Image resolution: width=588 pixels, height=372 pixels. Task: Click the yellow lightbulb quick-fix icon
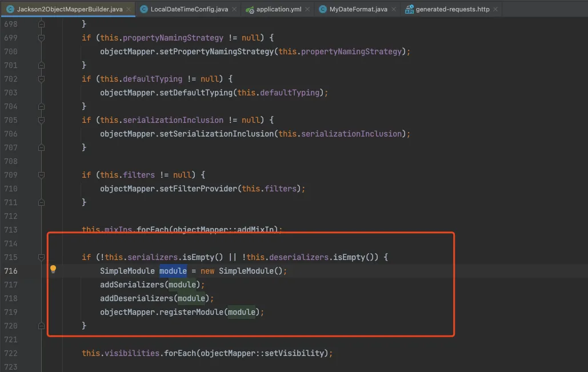point(53,269)
